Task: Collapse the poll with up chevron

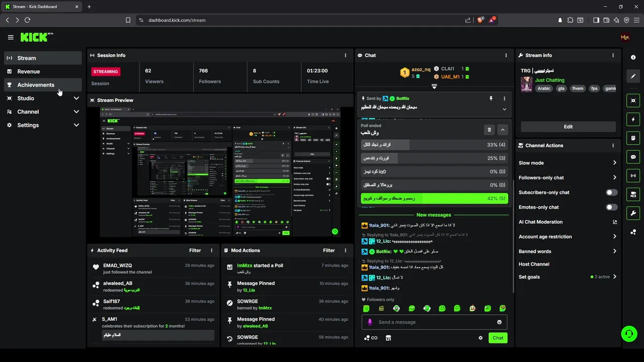Action: click(503, 130)
